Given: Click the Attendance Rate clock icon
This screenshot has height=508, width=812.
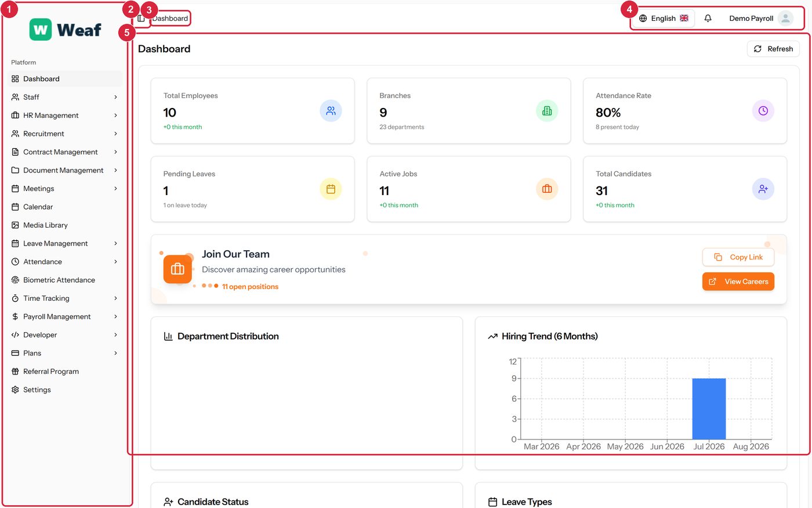Looking at the screenshot, I should 763,111.
